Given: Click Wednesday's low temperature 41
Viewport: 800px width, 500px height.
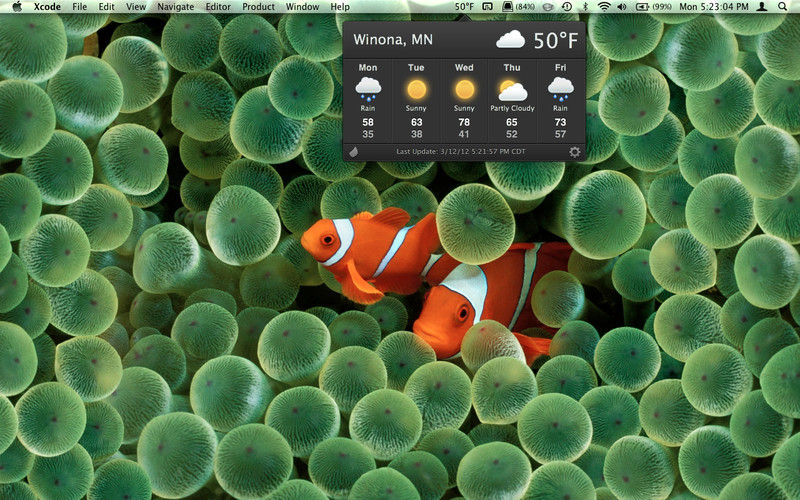Looking at the screenshot, I should coord(464,134).
